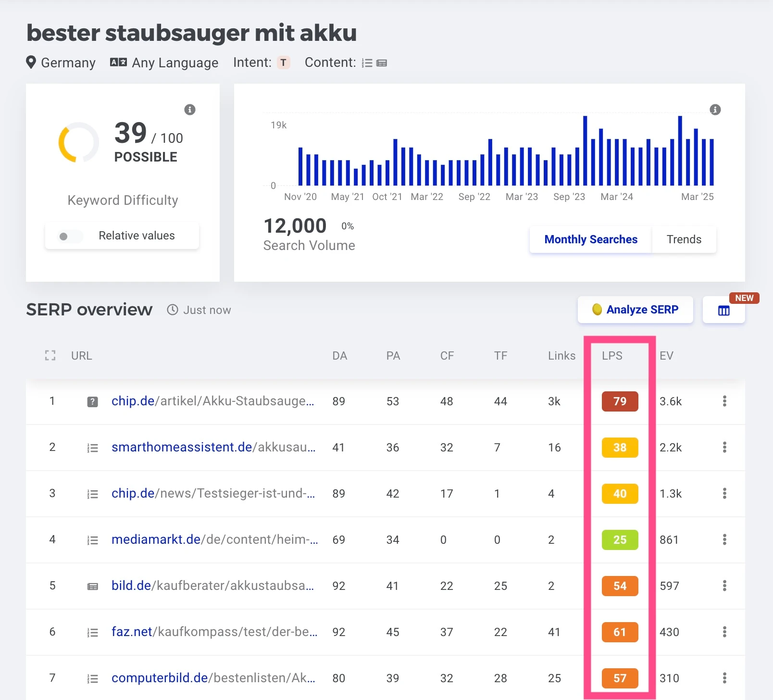The image size is (773, 700).
Task: Open the smarthomeassistent.de link
Action: coord(182,447)
